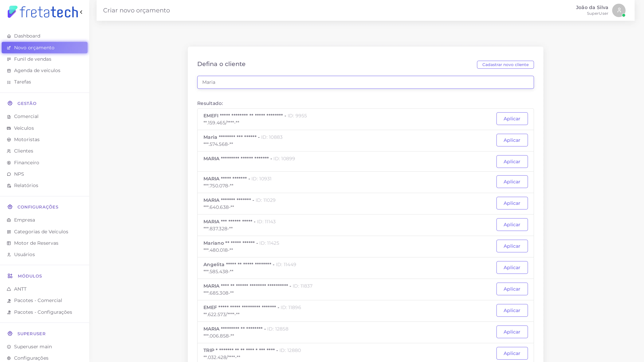Click the Dashboard home icon

(9, 36)
